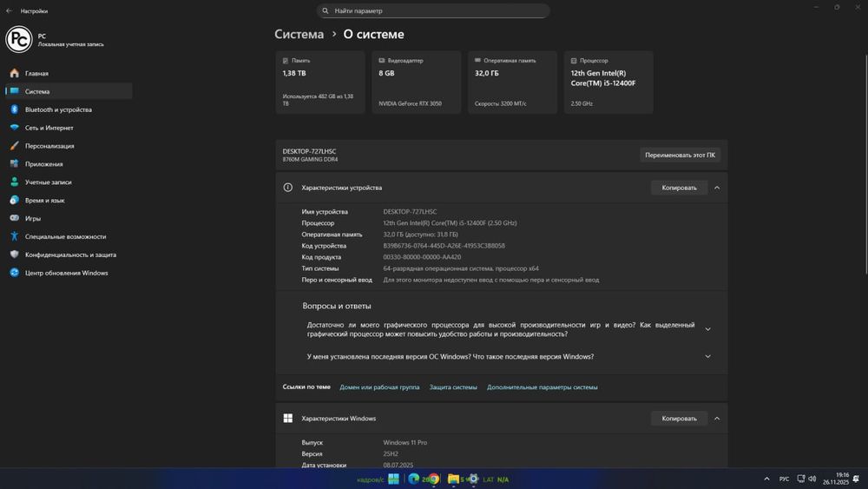Open the Видеоадаптер 8 GB card
Image resolution: width=868 pixels, height=489 pixels.
417,83
